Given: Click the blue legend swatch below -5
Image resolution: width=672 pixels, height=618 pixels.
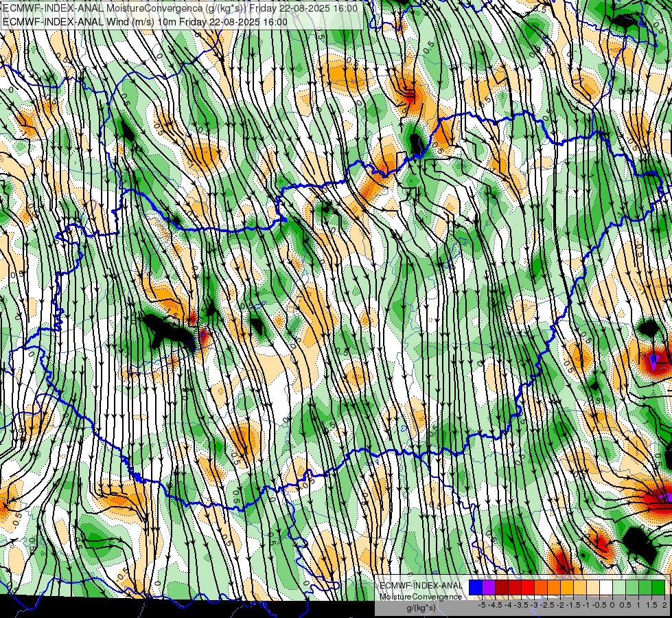Looking at the screenshot, I should pyautogui.click(x=476, y=588).
